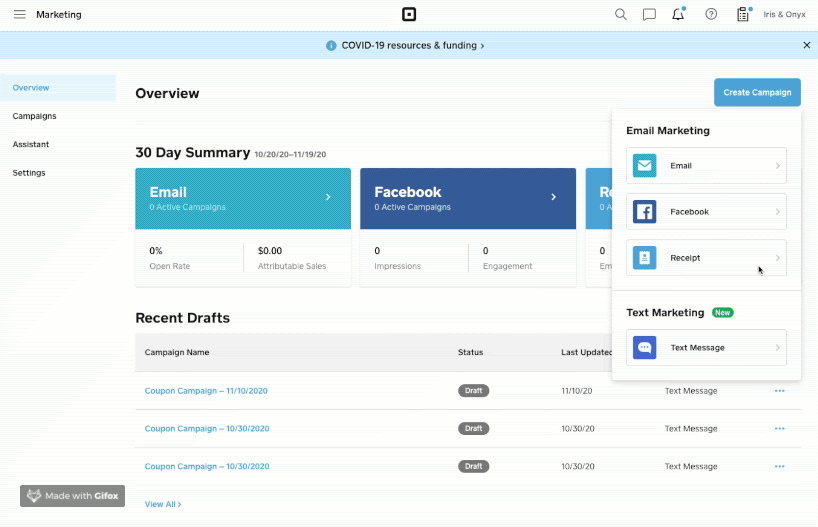818x527 pixels.
Task: Click the Create Campaign button
Action: [x=757, y=93]
